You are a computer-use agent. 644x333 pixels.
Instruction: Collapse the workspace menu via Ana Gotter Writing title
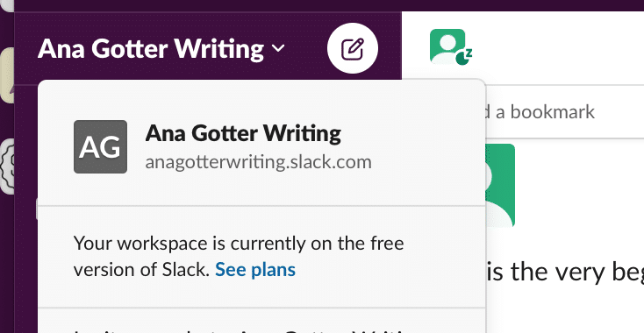point(151,49)
